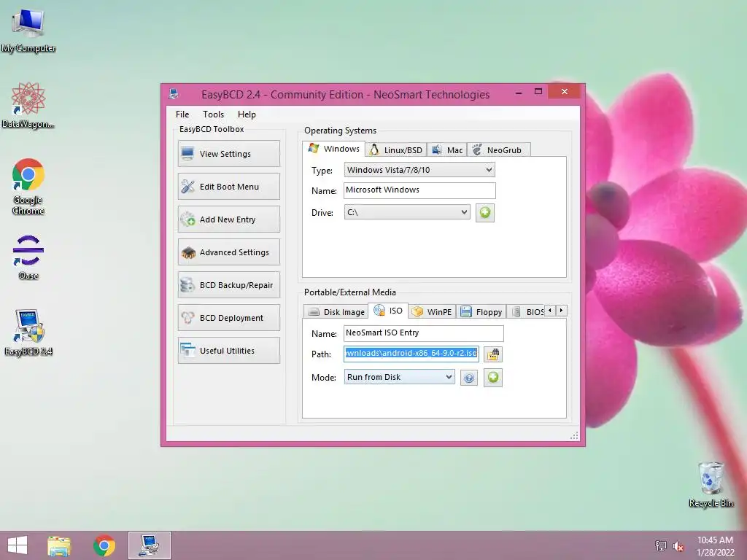This screenshot has width=747, height=560.
Task: Switch to the NeoGrub tab
Action: [498, 150]
